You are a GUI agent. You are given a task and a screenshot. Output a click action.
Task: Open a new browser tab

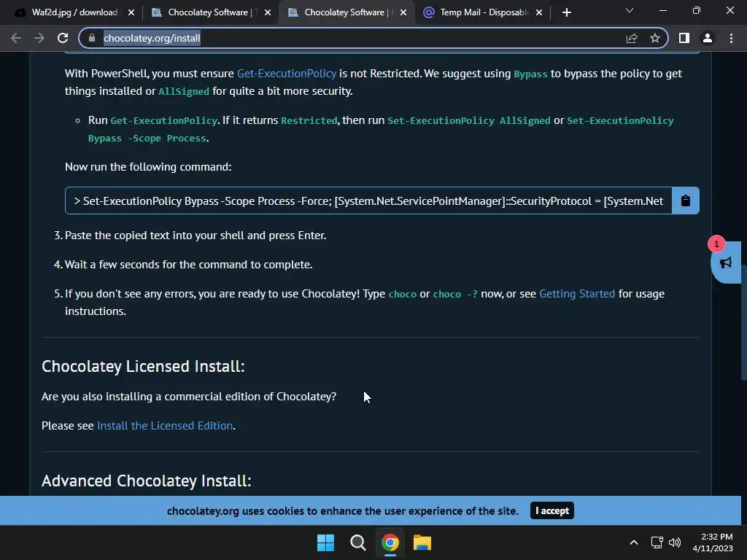click(x=566, y=12)
